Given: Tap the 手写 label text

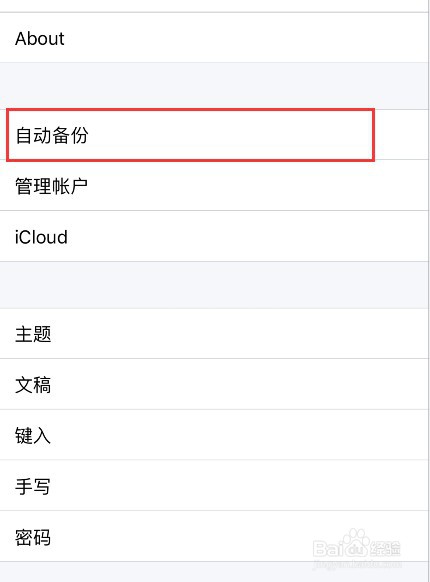Looking at the screenshot, I should pyautogui.click(x=33, y=486).
